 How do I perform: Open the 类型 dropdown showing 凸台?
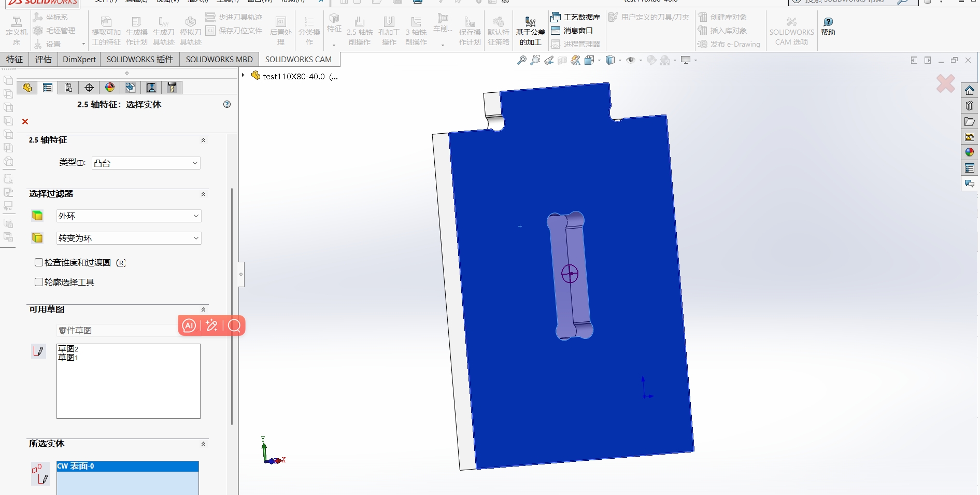coord(146,163)
